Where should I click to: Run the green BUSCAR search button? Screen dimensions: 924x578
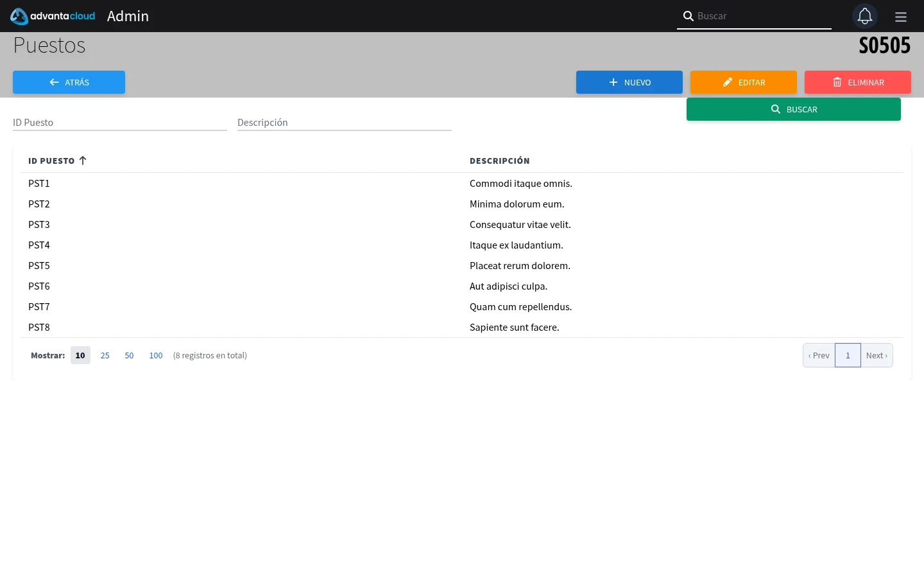[793, 109]
